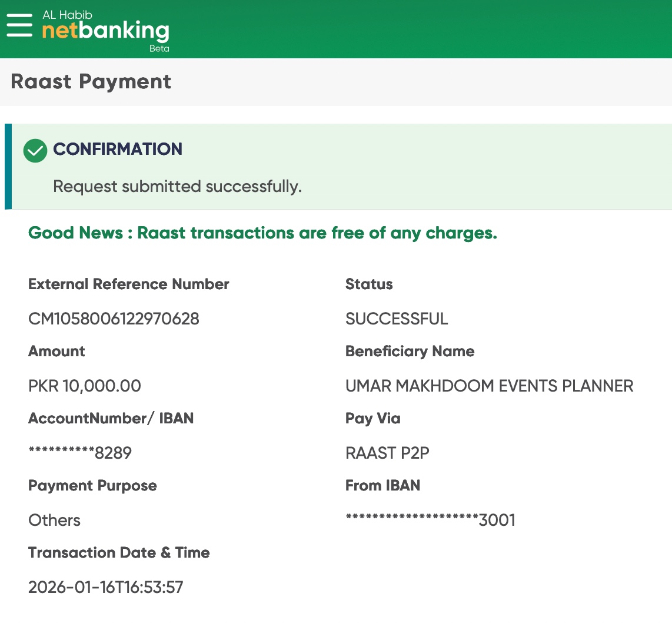This screenshot has width=672, height=623.
Task: Click the SUCCESSFUL status value
Action: pos(397,319)
